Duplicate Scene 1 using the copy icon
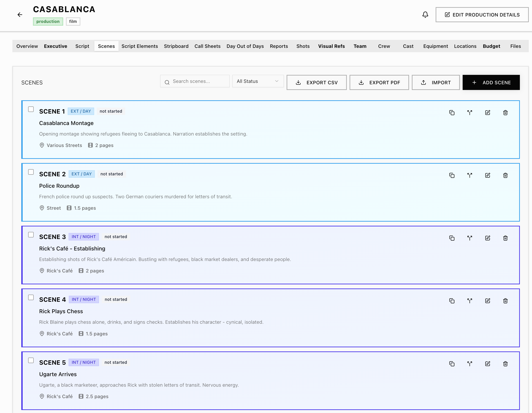Viewport: 532px width, 413px height. point(452,113)
